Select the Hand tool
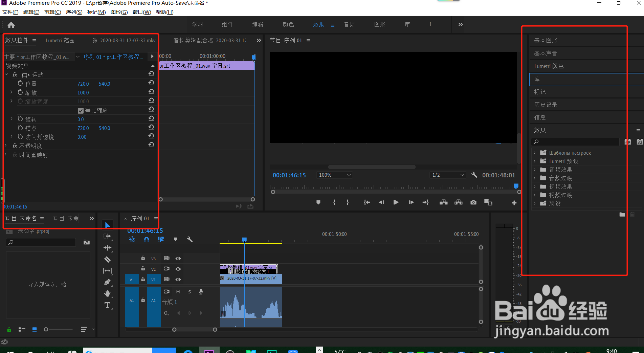The width and height of the screenshot is (644, 353). 107,293
